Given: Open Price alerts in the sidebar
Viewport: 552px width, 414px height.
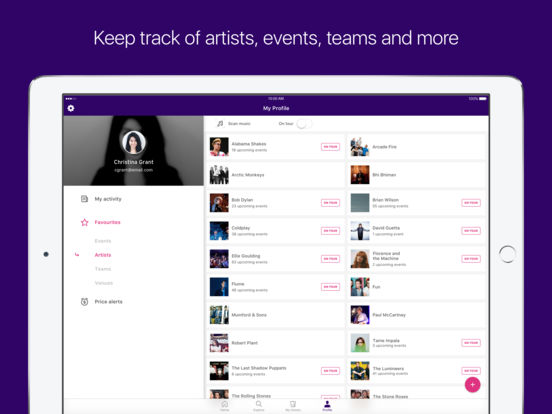Looking at the screenshot, I should [x=108, y=302].
